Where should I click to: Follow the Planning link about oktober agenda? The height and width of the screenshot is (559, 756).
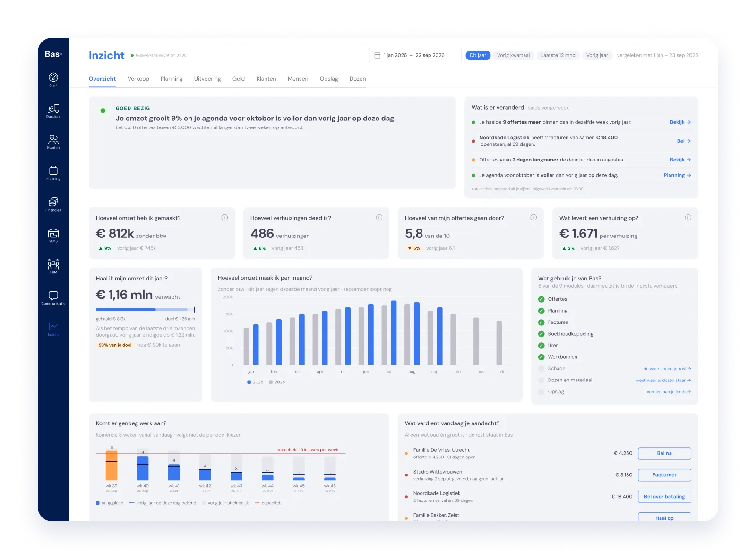[677, 175]
